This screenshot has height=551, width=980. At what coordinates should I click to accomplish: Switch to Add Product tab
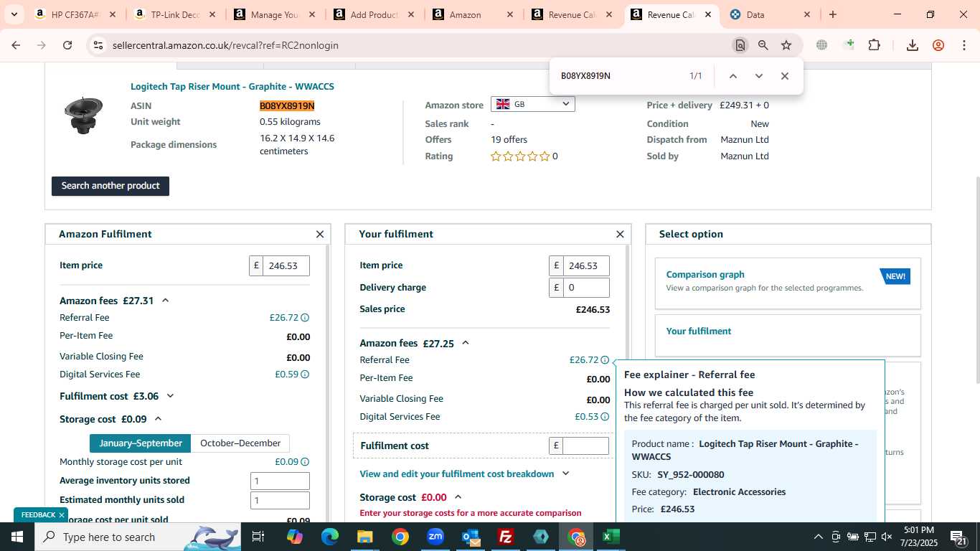click(x=374, y=14)
